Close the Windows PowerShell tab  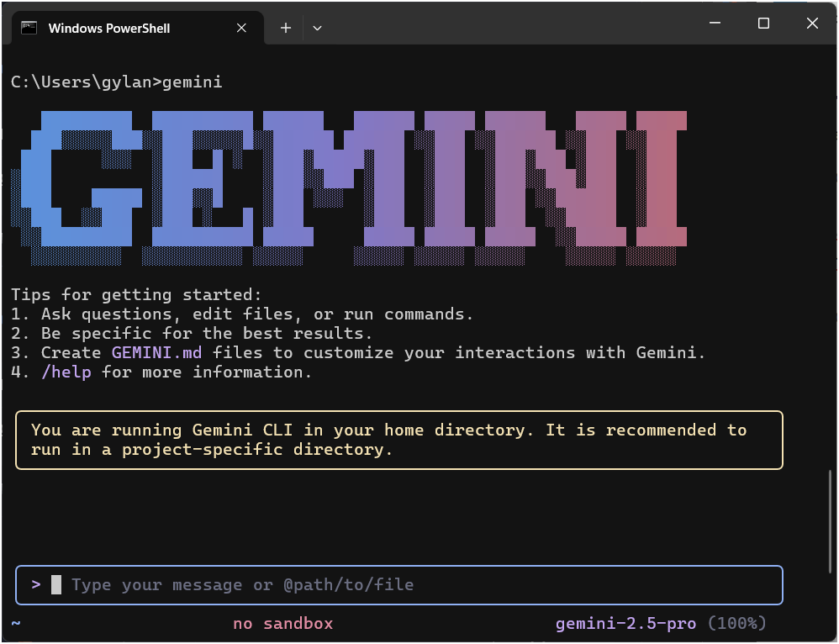click(x=241, y=28)
